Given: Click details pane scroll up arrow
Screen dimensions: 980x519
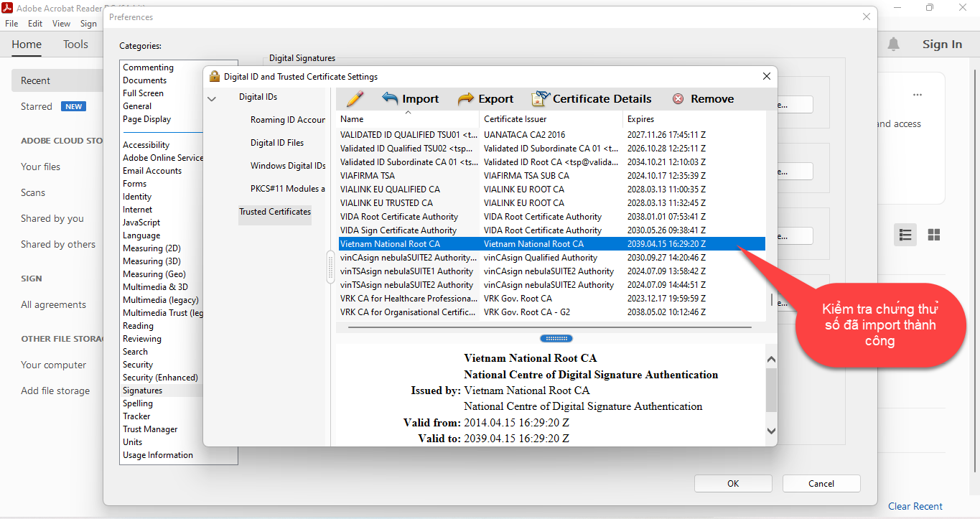Looking at the screenshot, I should (x=772, y=360).
